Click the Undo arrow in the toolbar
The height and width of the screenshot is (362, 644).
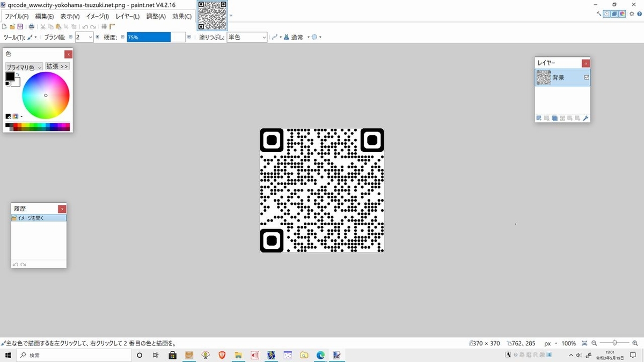[85, 27]
